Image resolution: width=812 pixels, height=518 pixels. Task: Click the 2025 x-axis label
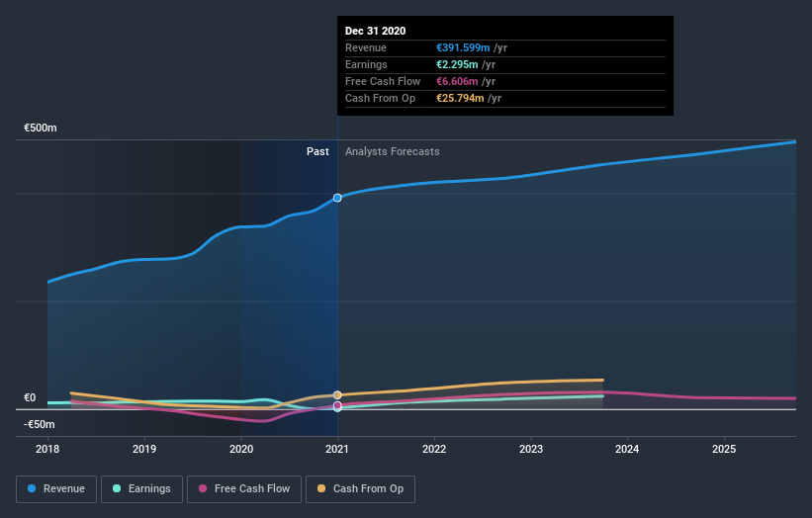724,449
